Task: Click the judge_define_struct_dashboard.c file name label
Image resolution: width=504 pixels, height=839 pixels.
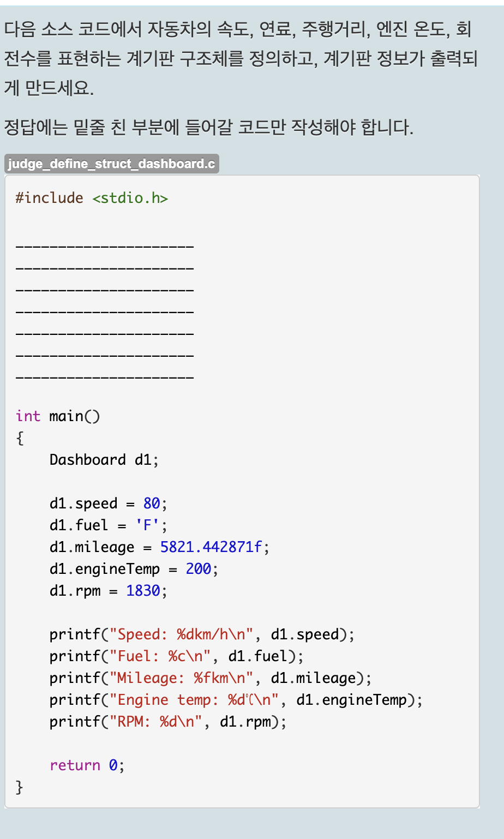Action: 112,164
